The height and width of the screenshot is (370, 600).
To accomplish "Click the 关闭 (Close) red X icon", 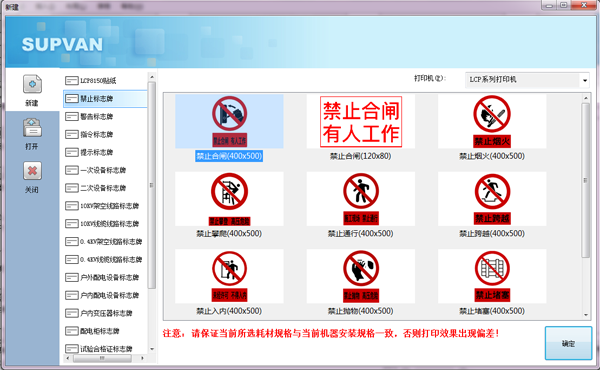I will point(32,171).
